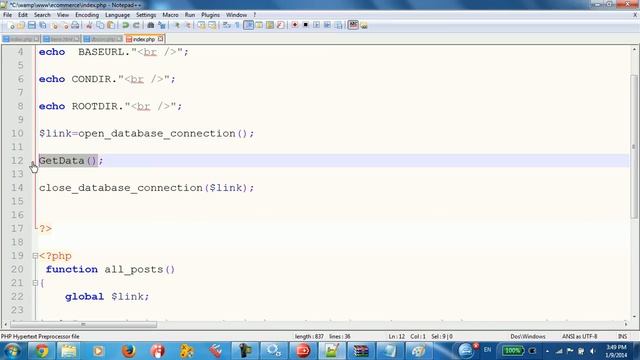Image resolution: width=640 pixels, height=360 pixels.
Task: Open the Settings menu
Action: coord(146,15)
